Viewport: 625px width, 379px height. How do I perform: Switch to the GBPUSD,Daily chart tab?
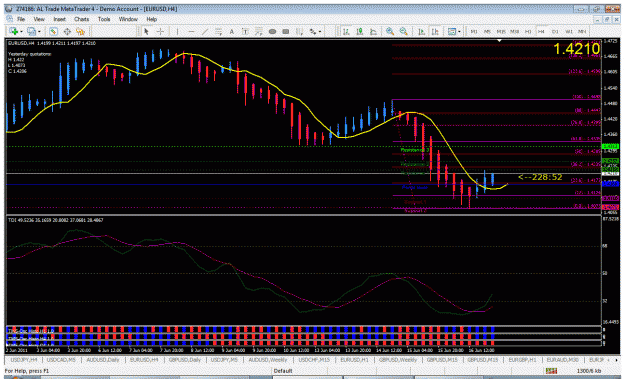point(185,359)
